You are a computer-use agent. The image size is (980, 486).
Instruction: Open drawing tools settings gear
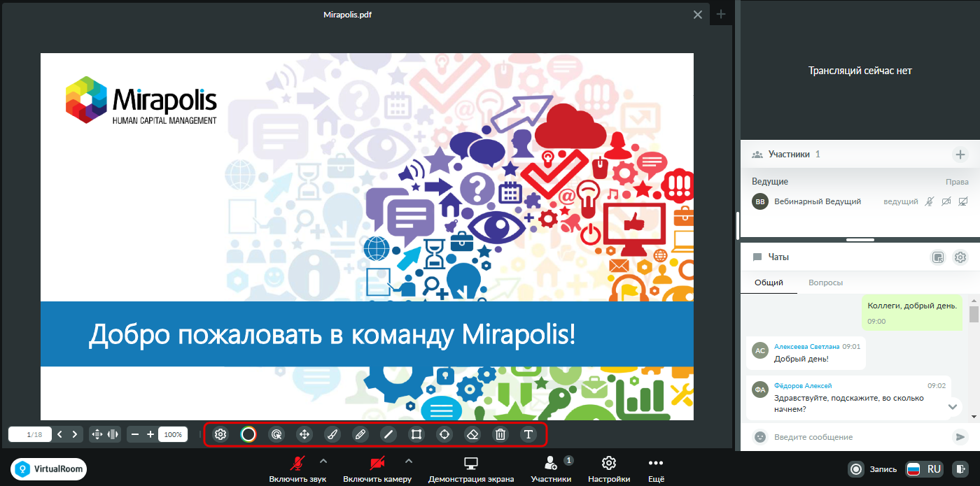tap(220, 434)
